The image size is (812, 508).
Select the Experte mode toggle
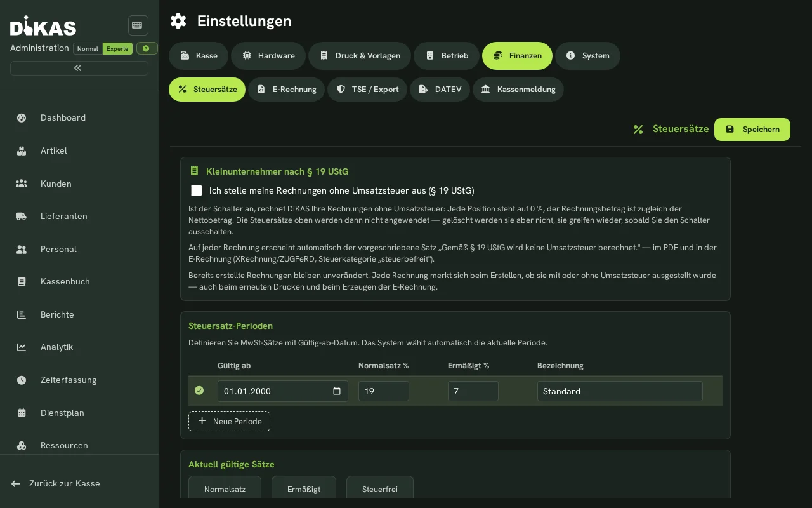pos(117,48)
